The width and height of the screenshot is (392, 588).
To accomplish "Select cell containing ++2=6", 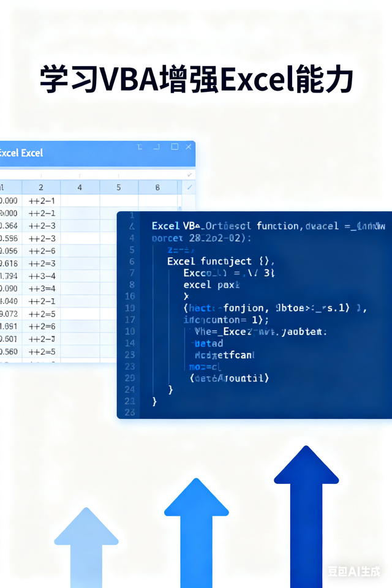I will coord(41,326).
